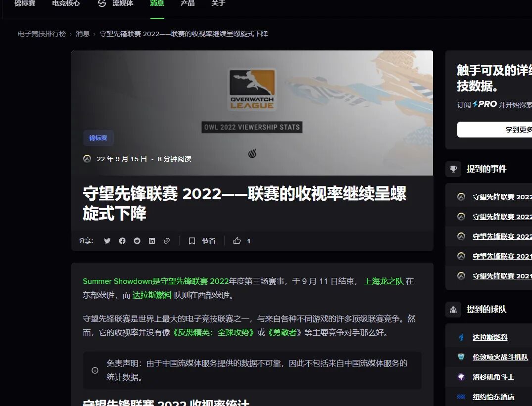Open 关于 navigation tab

point(218,3)
